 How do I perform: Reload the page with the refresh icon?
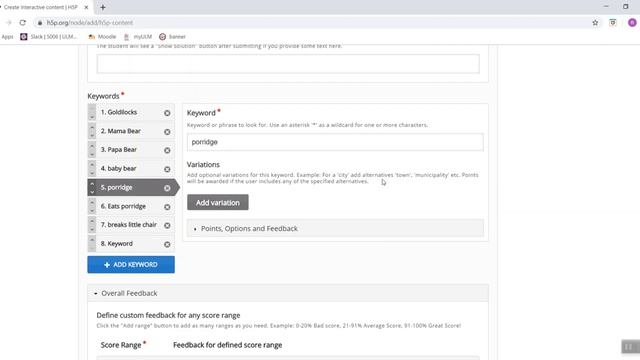click(x=22, y=23)
